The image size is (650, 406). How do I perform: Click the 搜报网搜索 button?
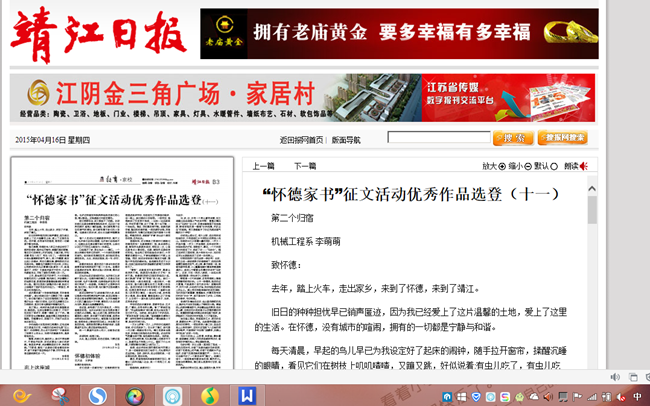tap(562, 139)
